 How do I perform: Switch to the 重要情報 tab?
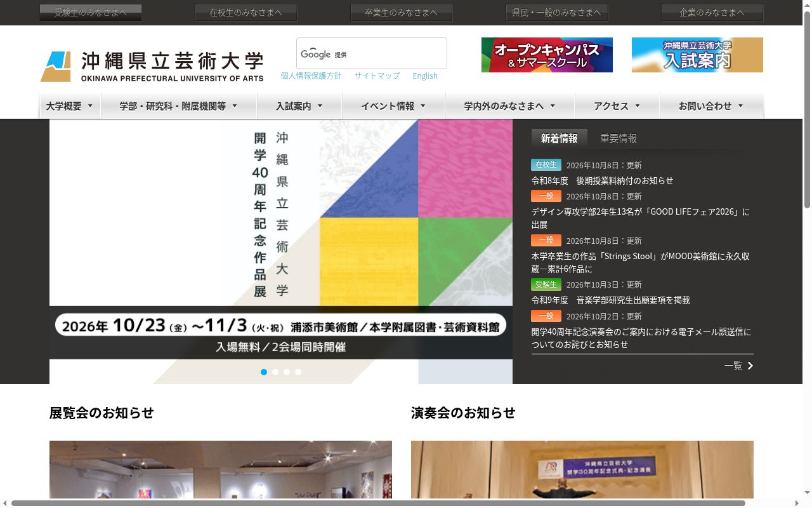pos(619,138)
